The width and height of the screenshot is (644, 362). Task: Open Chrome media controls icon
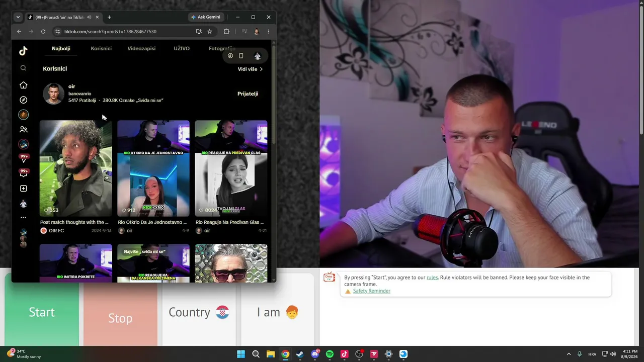coord(245,31)
